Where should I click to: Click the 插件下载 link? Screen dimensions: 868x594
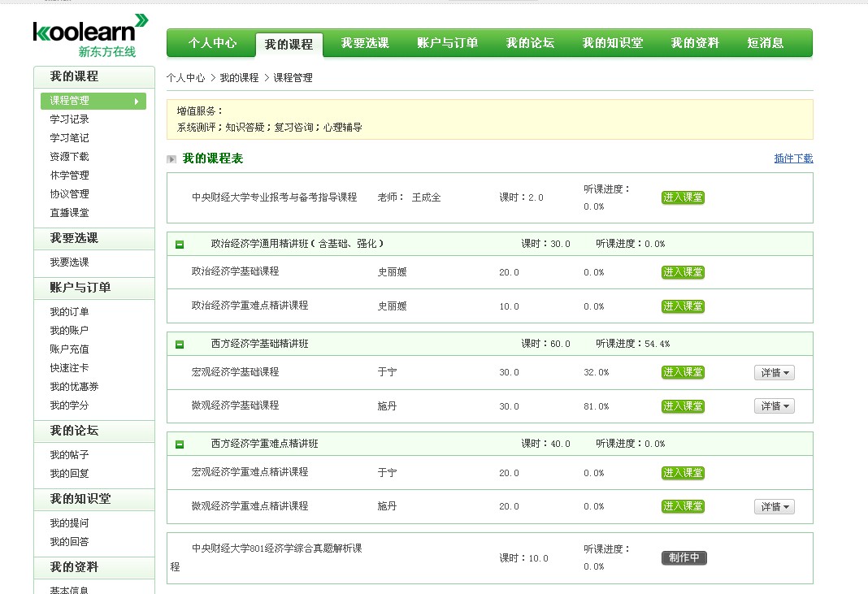pyautogui.click(x=793, y=158)
